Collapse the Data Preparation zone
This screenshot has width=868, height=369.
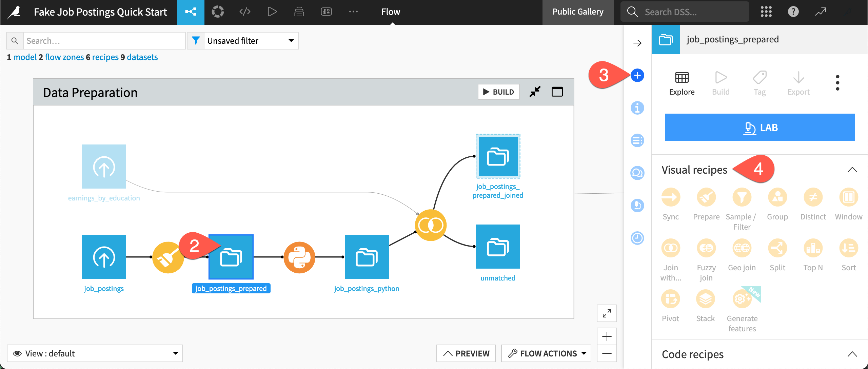[535, 92]
